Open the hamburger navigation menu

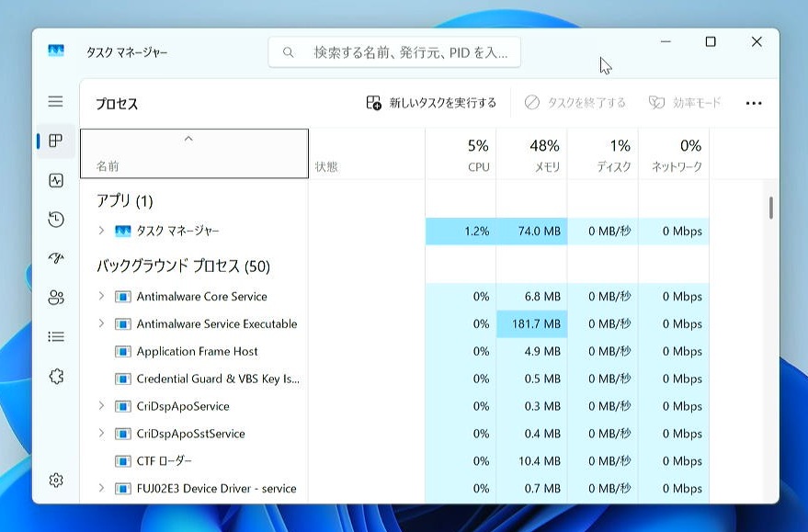56,101
